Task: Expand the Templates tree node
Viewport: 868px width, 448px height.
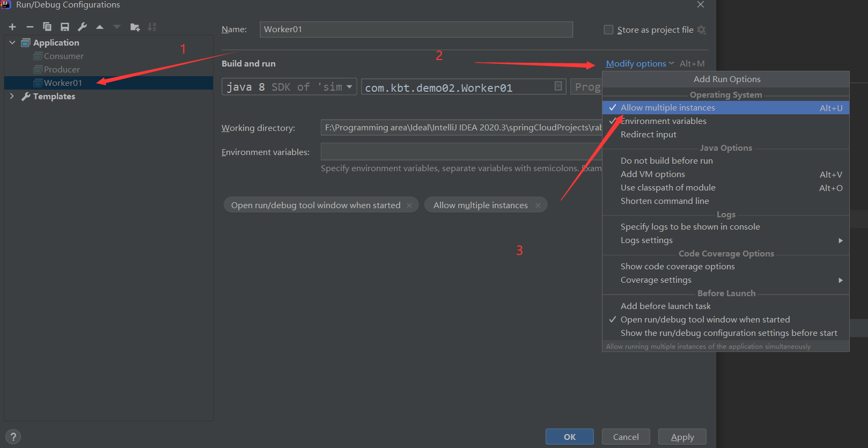Action: point(12,96)
